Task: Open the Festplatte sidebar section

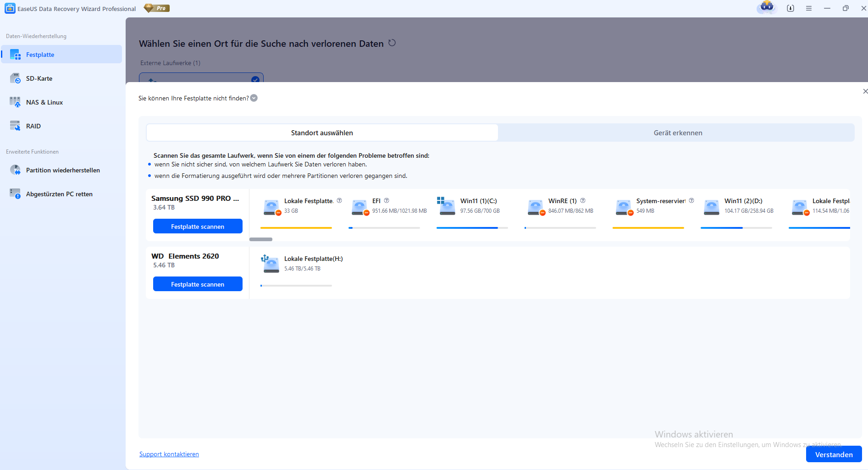Action: coord(61,55)
